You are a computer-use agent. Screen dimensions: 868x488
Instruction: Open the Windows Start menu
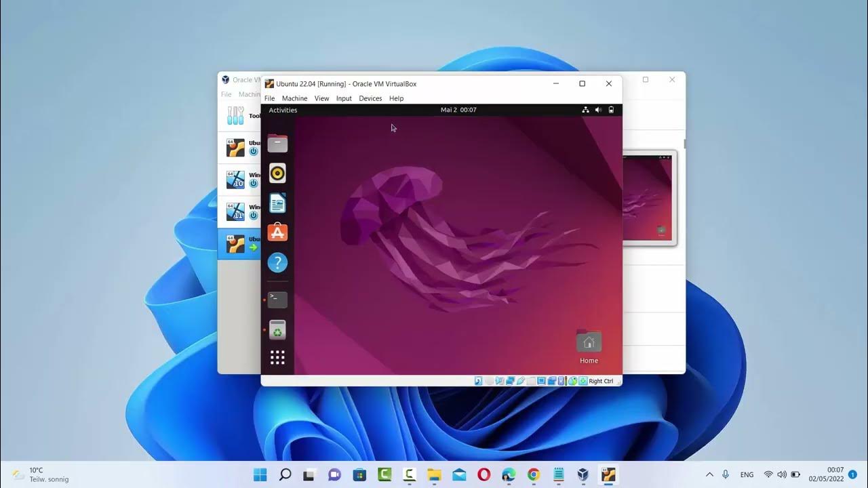click(260, 474)
